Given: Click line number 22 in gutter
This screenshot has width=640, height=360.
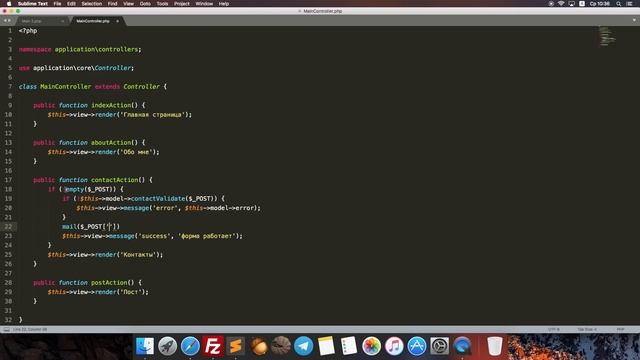Looking at the screenshot, I should pos(8,227).
